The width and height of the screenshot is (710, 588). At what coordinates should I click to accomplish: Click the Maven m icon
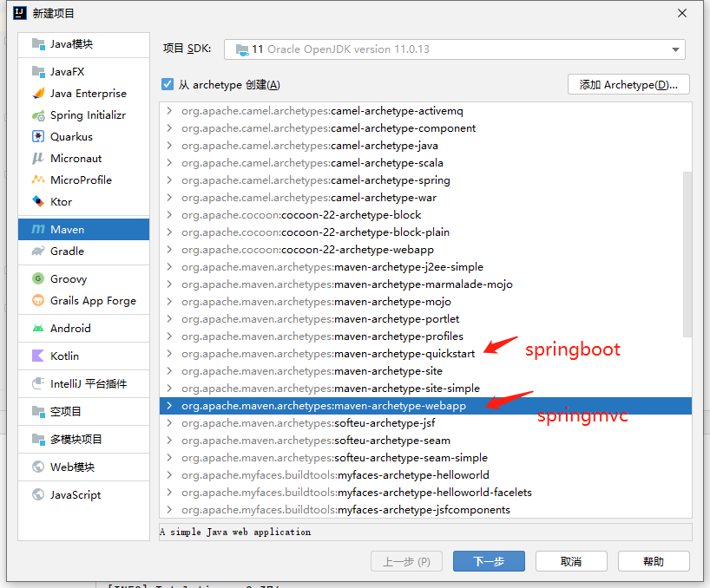tap(38, 229)
